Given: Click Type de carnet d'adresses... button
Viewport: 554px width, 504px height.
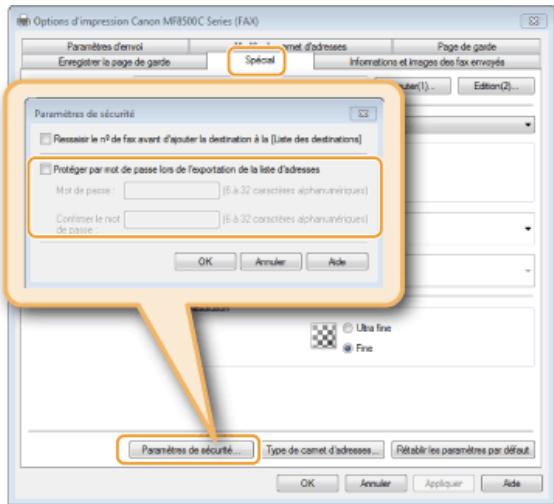Looking at the screenshot, I should tap(322, 450).
